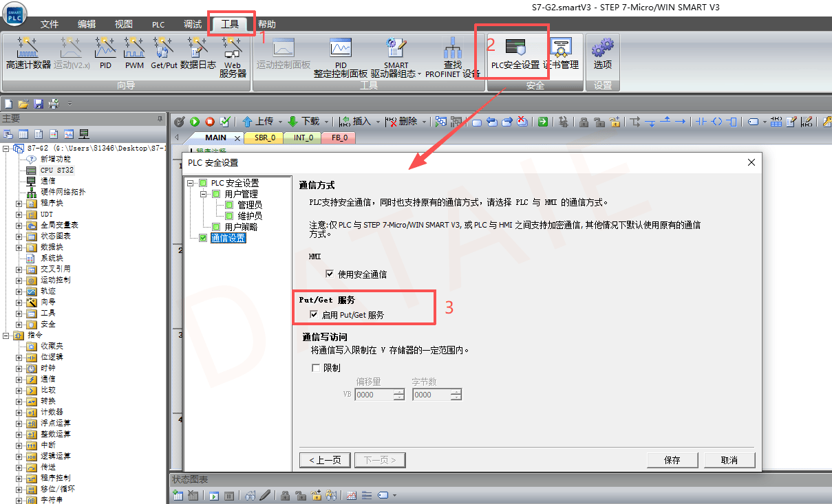Open 选项 settings
The height and width of the screenshot is (504, 832).
pos(603,54)
